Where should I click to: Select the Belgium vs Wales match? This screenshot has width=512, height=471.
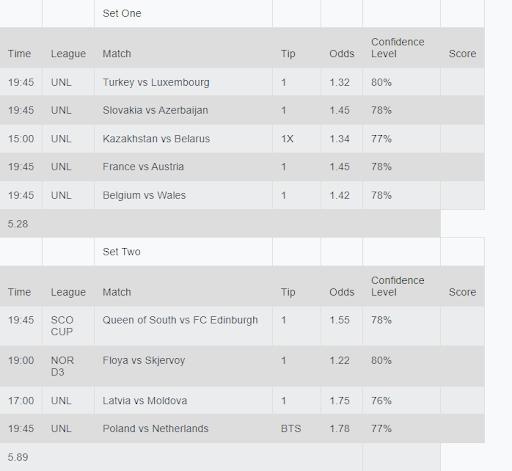(x=144, y=195)
